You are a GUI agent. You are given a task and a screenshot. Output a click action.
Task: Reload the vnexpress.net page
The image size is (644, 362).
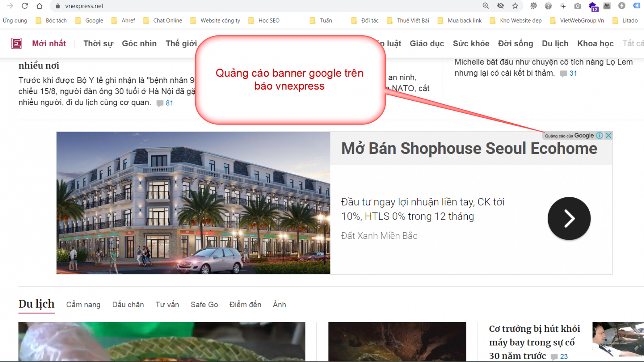click(25, 6)
